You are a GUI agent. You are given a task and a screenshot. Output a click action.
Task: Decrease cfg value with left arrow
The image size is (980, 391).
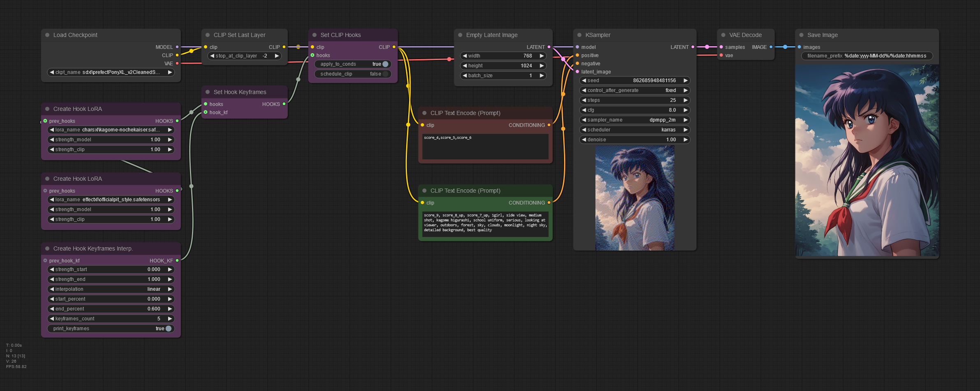pyautogui.click(x=584, y=110)
